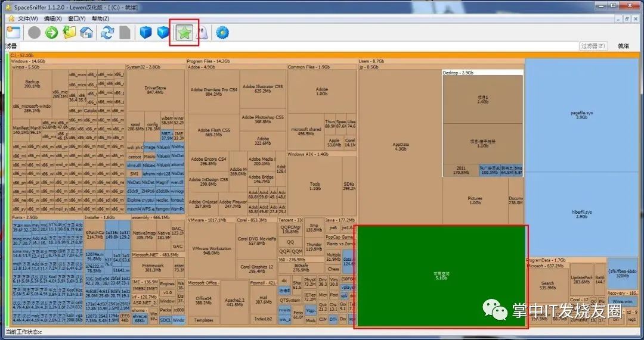Go forward with the green arrow icon
644x340 pixels.
[52, 33]
